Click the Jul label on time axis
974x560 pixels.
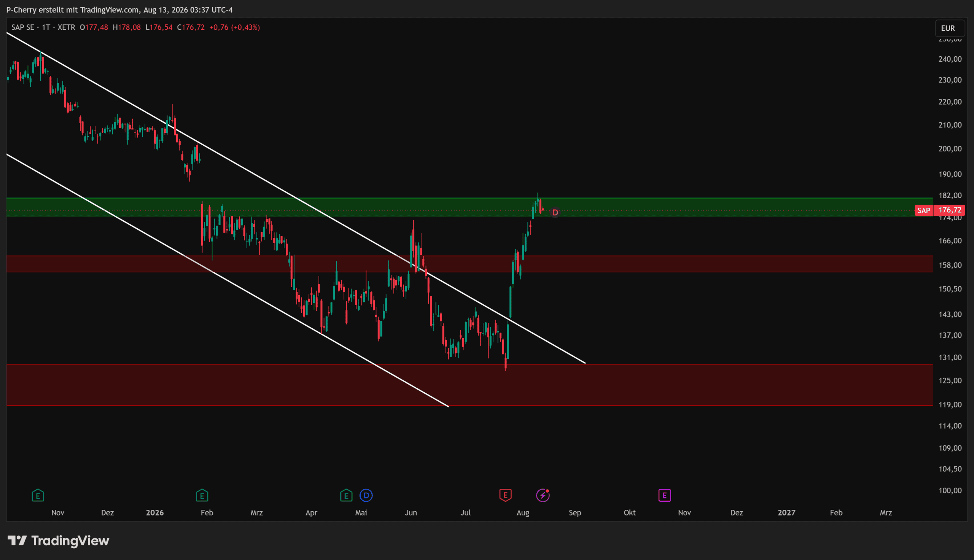466,513
